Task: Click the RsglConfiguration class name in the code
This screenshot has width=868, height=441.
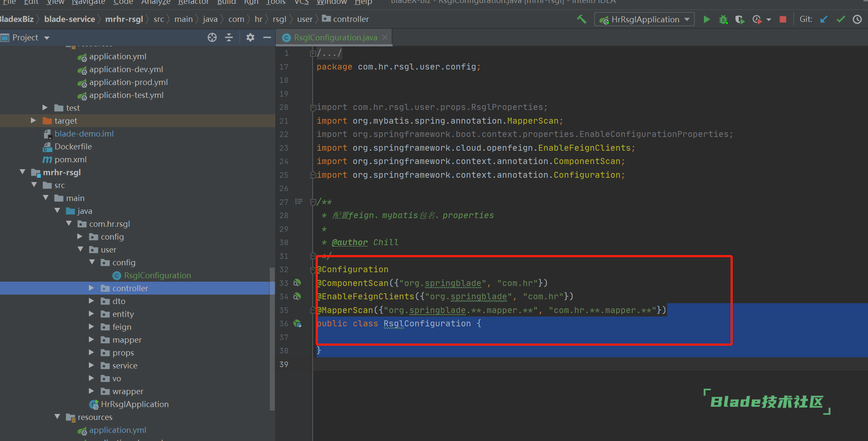Action: pyautogui.click(x=427, y=323)
